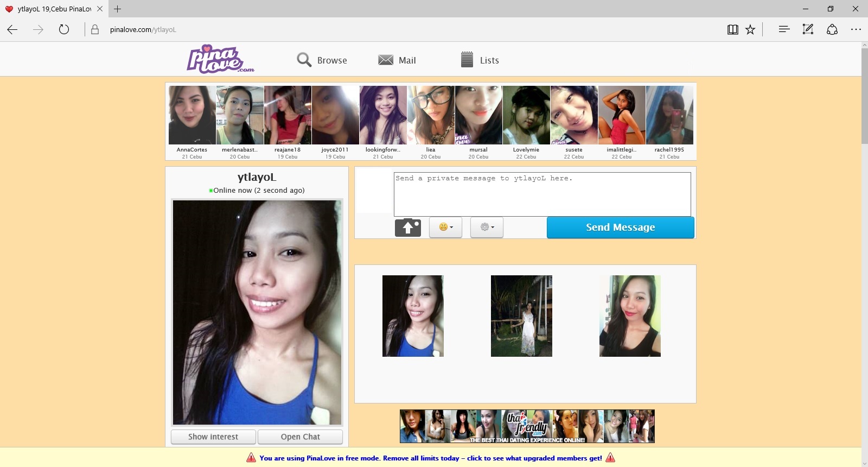868x467 pixels.
Task: Click the PinaLove logo
Action: tap(220, 59)
